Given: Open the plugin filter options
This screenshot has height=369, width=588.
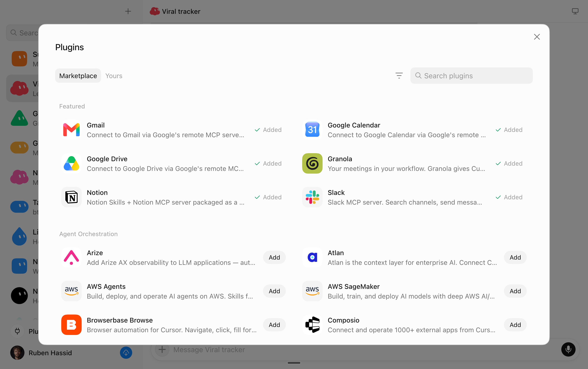Looking at the screenshot, I should (399, 76).
